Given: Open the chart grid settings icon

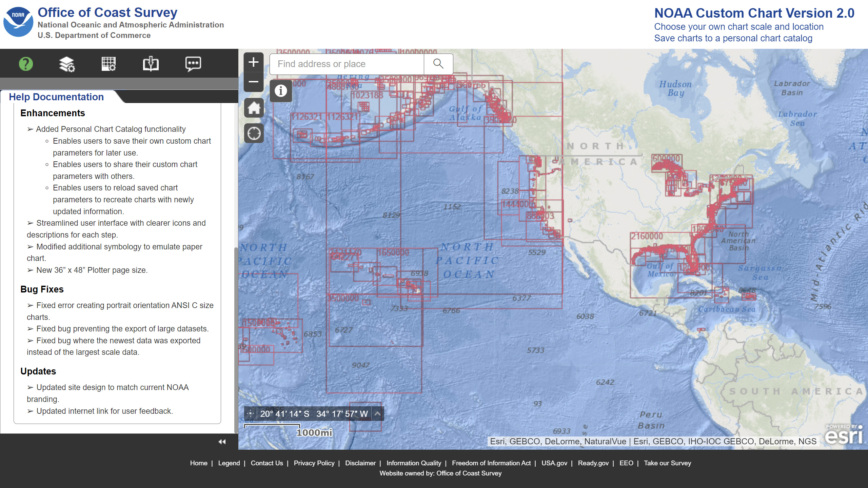Looking at the screenshot, I should click(x=109, y=64).
